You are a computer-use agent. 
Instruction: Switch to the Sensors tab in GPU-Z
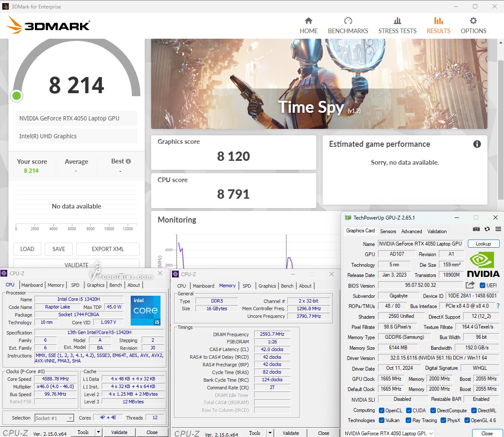click(x=388, y=231)
